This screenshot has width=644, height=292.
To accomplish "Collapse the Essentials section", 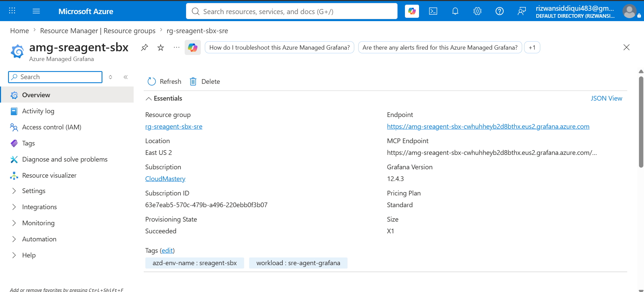I will [x=164, y=98].
